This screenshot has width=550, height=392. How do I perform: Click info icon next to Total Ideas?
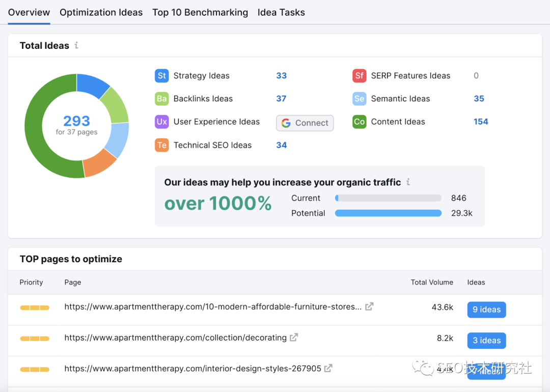pyautogui.click(x=76, y=45)
